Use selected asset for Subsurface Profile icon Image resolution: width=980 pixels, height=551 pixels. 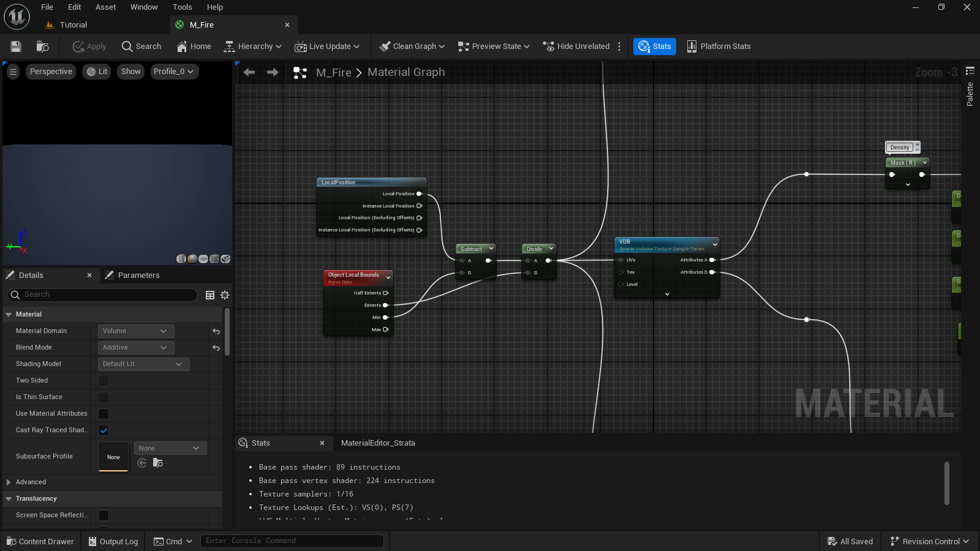click(x=142, y=463)
